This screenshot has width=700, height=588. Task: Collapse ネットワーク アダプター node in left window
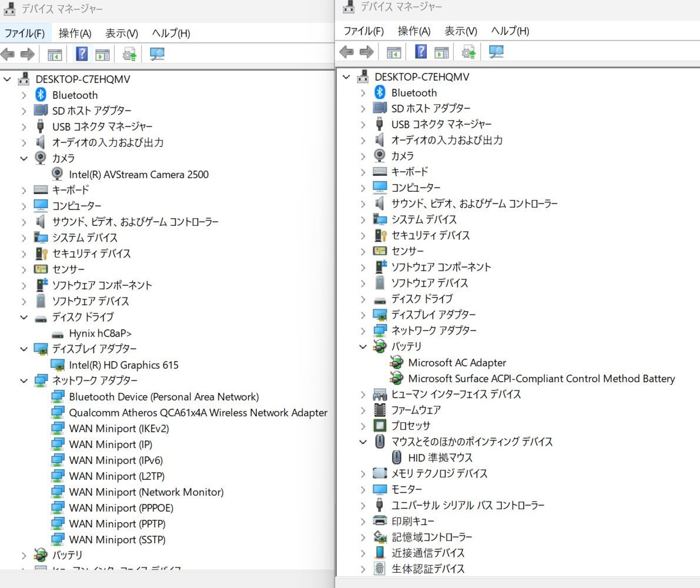(24, 381)
